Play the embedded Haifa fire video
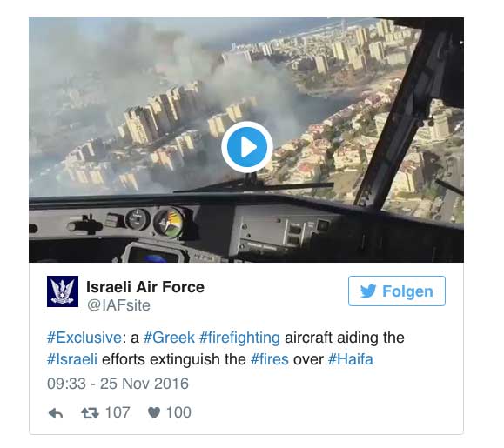The height and width of the screenshot is (448, 504). (247, 147)
